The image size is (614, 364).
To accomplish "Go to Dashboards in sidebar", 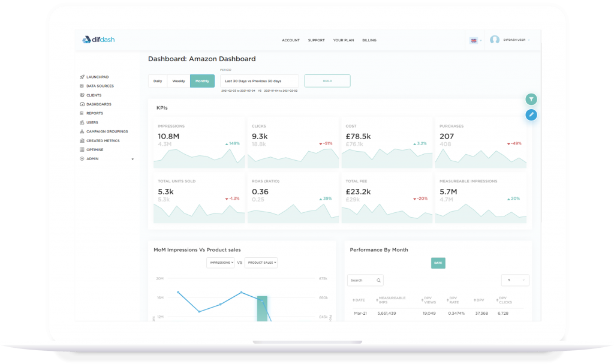I will point(99,104).
